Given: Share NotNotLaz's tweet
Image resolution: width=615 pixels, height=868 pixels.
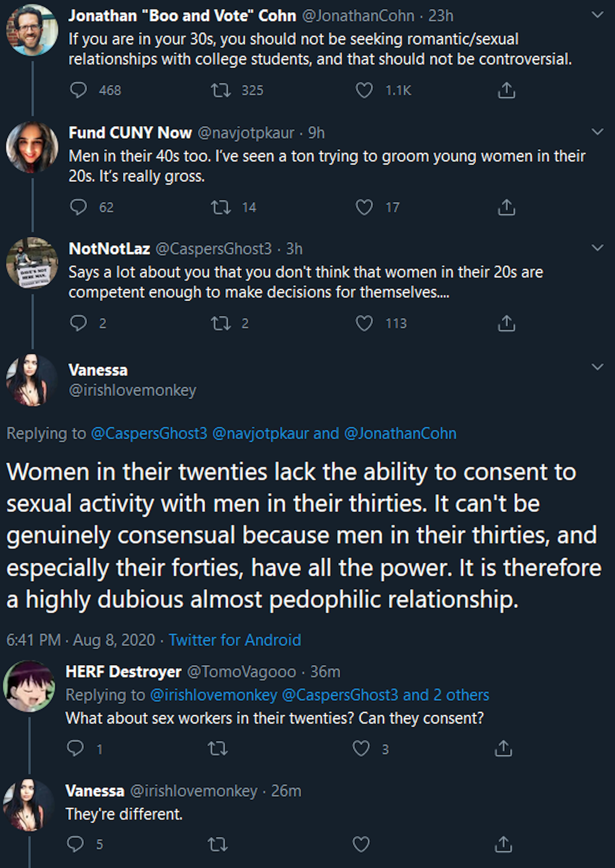Looking at the screenshot, I should click(506, 323).
